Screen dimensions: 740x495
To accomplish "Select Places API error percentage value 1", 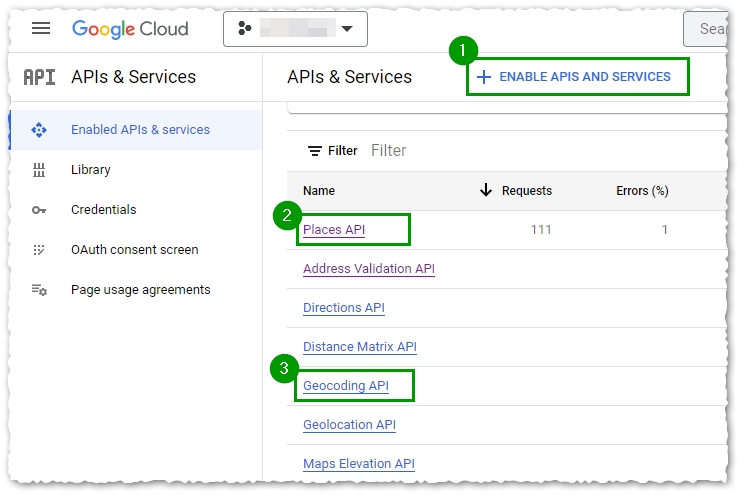I will point(664,230).
